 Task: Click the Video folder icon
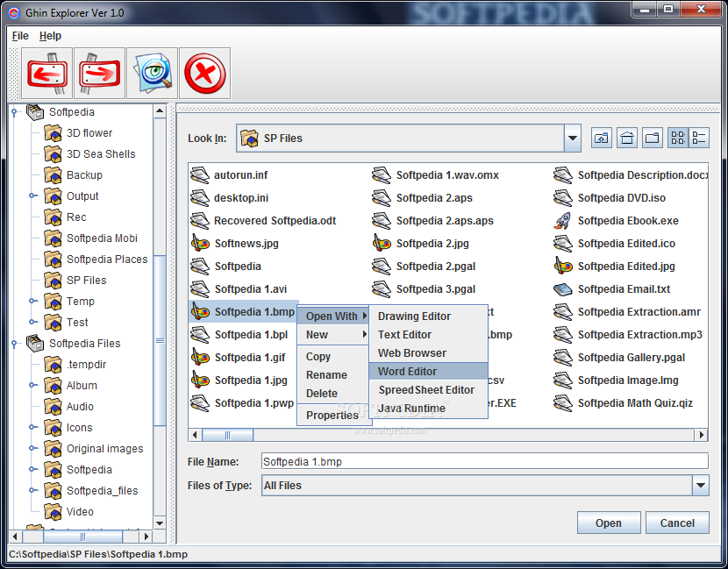coord(53,512)
